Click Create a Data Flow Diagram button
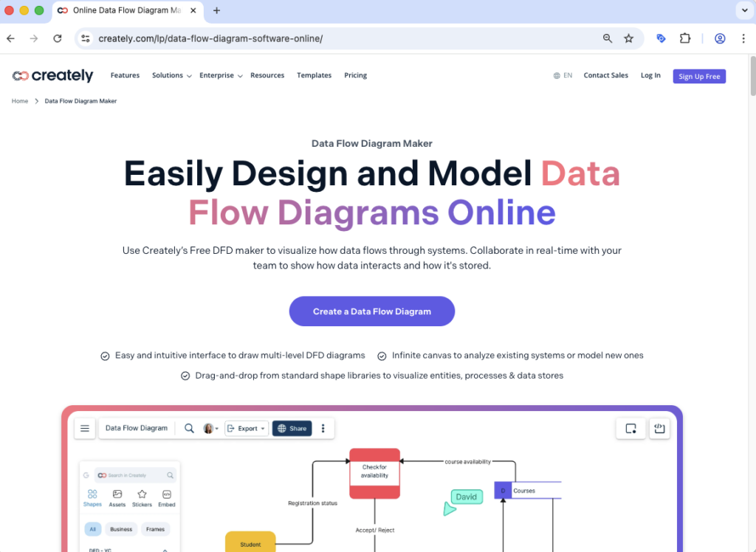 click(371, 311)
